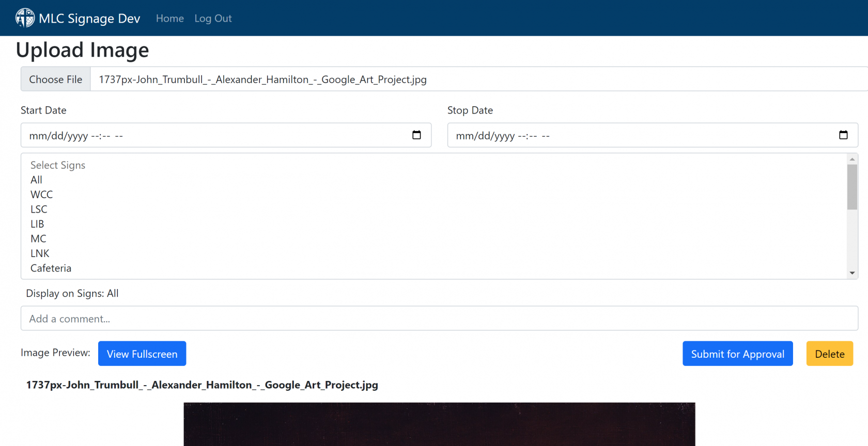Click the Hamilton image preview
This screenshot has height=446, width=868.
pyautogui.click(x=439, y=424)
